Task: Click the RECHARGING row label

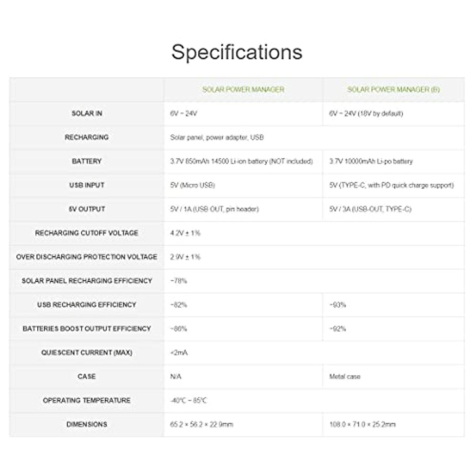Action: click(86, 137)
